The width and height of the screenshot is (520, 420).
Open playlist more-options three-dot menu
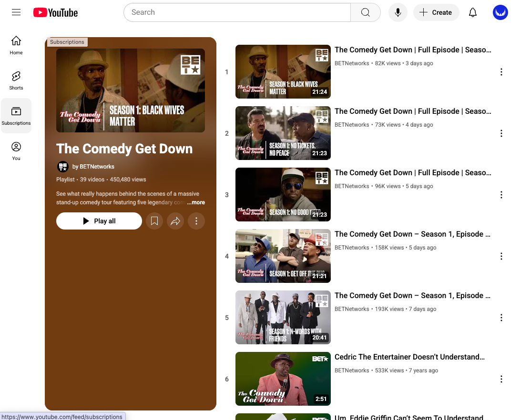[x=196, y=221]
